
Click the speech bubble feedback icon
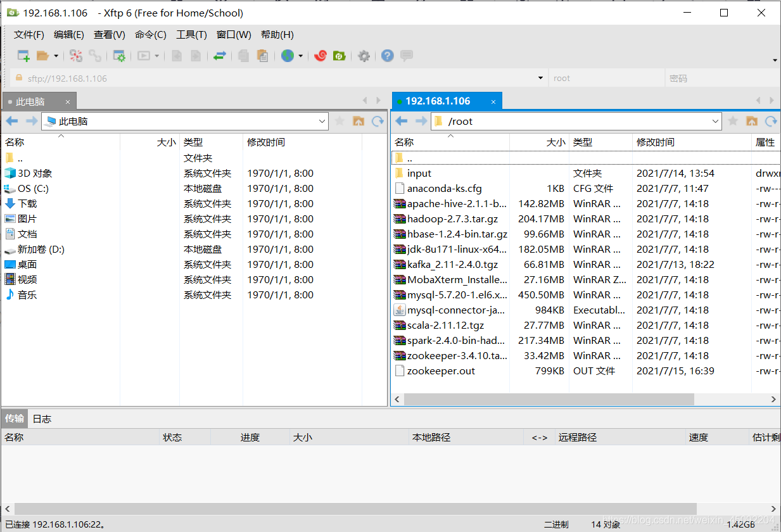point(407,56)
